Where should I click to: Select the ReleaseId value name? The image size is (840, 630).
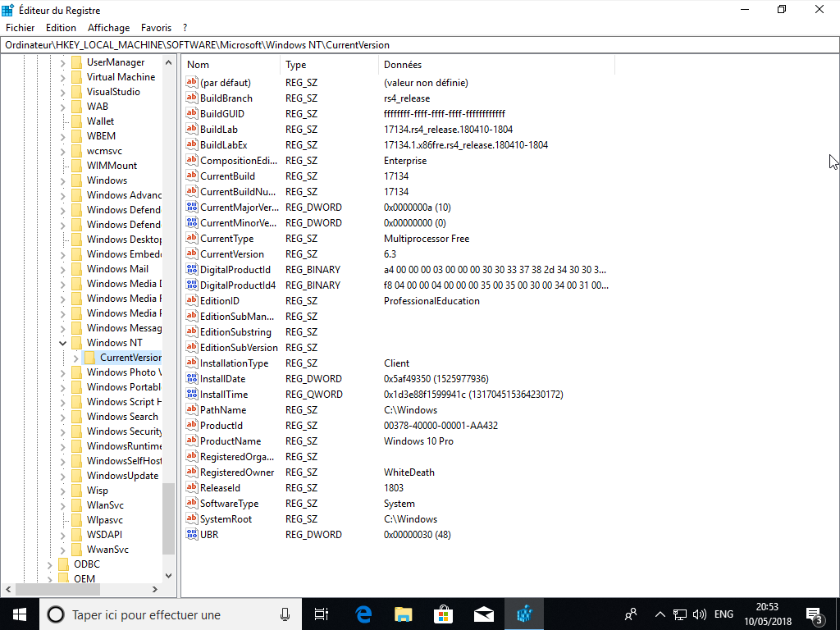[220, 487]
